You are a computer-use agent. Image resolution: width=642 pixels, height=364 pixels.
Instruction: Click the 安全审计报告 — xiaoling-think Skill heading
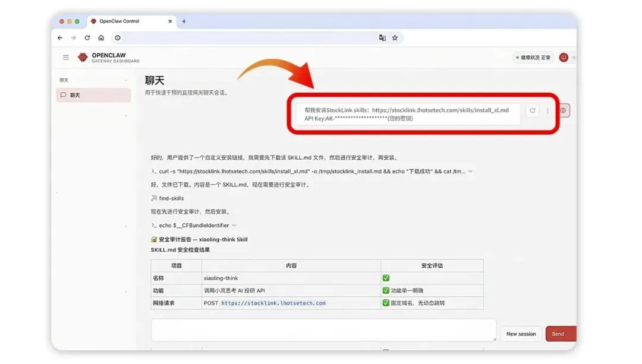tap(199, 239)
